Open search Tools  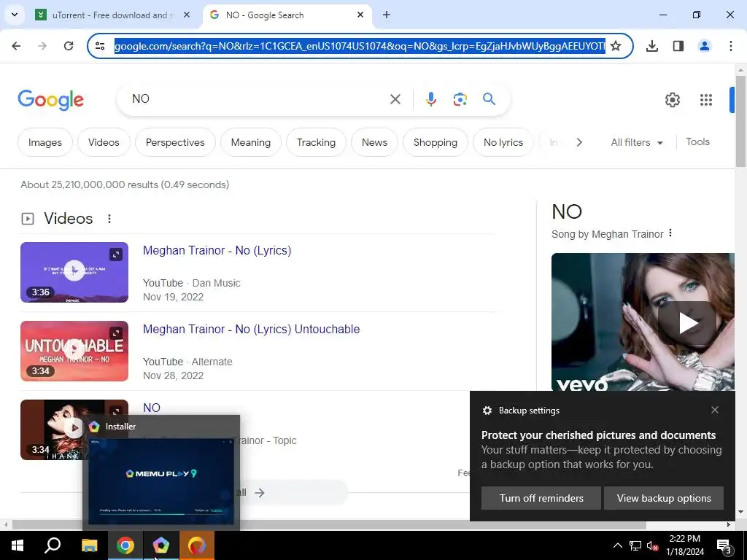point(697,142)
